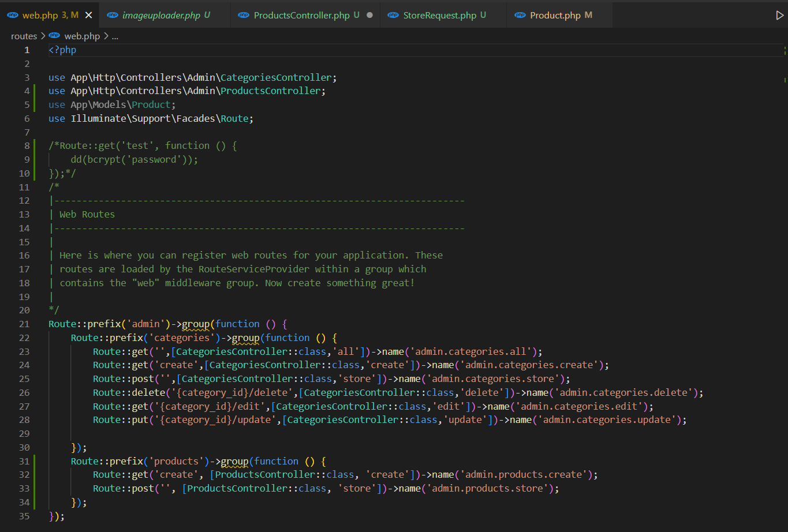Click the PHP file icon in breadcrumbs
Image resolution: width=788 pixels, height=532 pixels.
point(54,36)
